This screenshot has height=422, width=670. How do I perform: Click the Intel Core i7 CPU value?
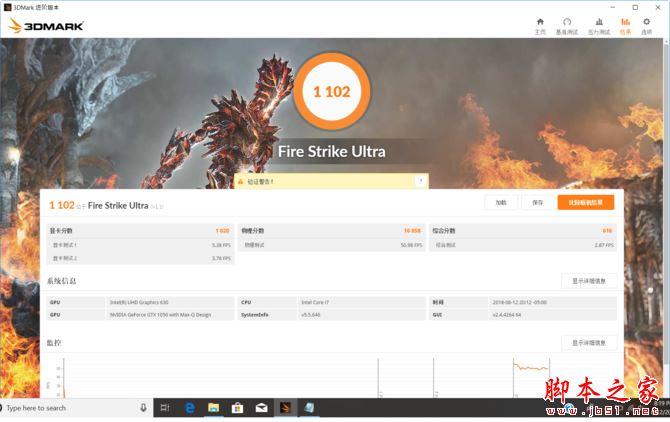[315, 302]
